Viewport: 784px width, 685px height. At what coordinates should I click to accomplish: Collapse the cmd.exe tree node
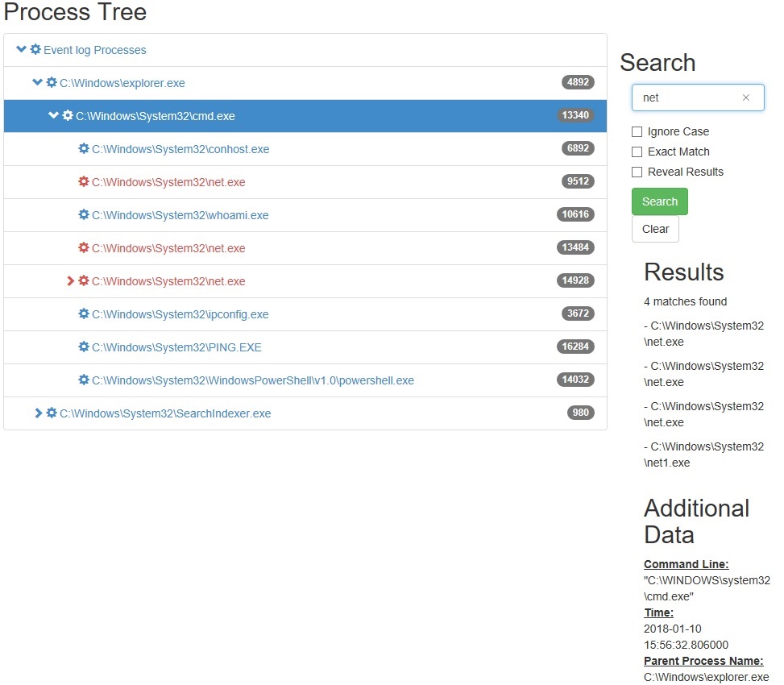pyautogui.click(x=53, y=115)
